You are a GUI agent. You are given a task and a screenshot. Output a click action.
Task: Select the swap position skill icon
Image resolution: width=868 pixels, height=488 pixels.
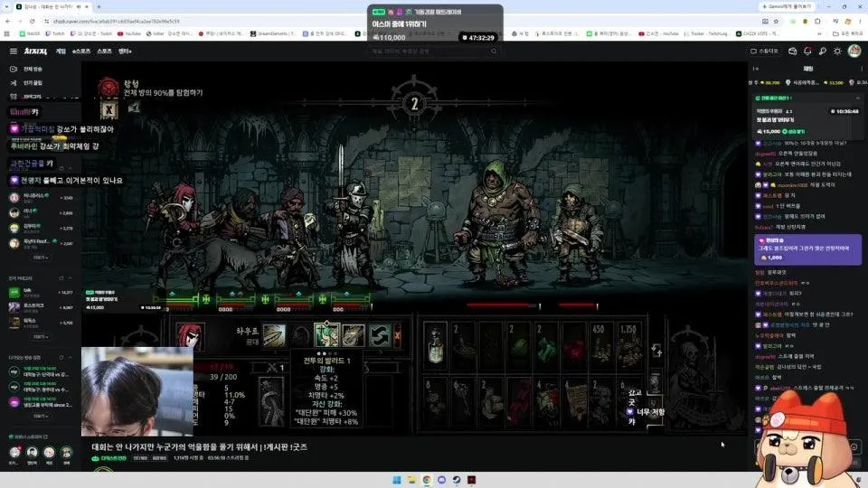click(x=380, y=335)
